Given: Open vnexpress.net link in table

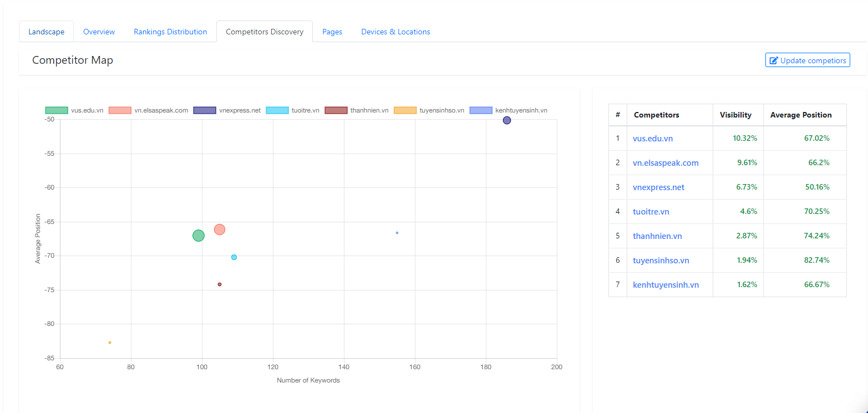Looking at the screenshot, I should 659,187.
